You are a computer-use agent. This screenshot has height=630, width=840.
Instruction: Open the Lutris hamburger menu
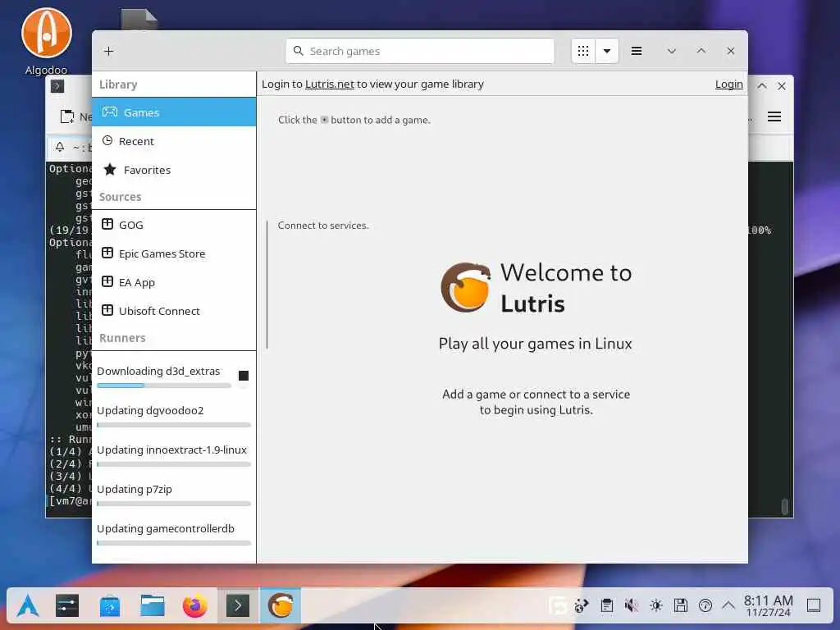pyautogui.click(x=637, y=51)
